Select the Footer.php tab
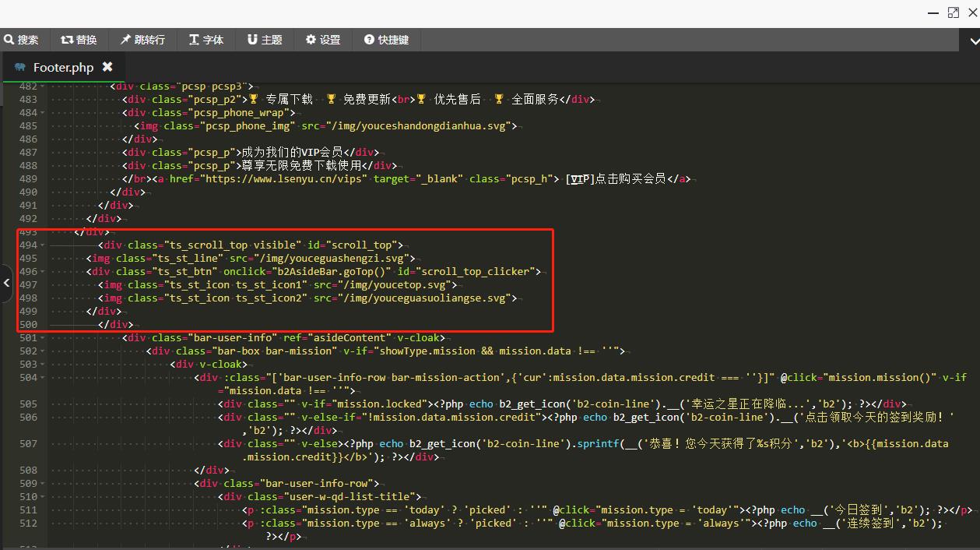The image size is (980, 550). [63, 68]
